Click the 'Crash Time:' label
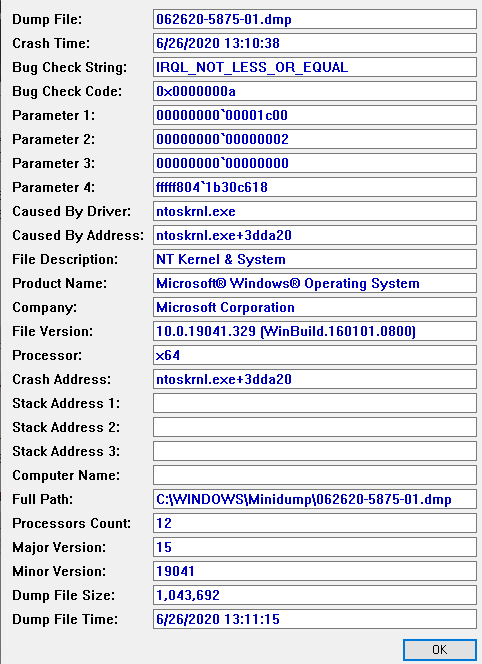This screenshot has width=482, height=664. tap(51, 43)
